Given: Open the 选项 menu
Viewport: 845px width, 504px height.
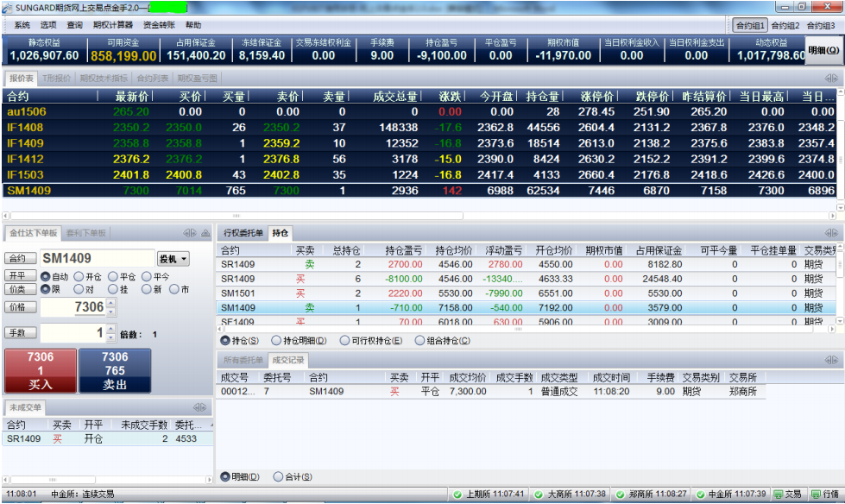Looking at the screenshot, I should [48, 25].
